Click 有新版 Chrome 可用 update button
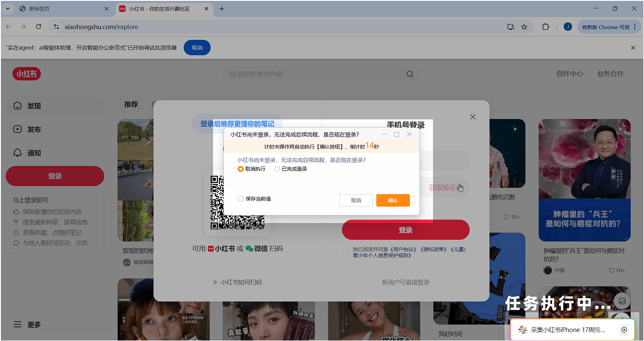This screenshot has height=341, width=644. click(x=609, y=27)
